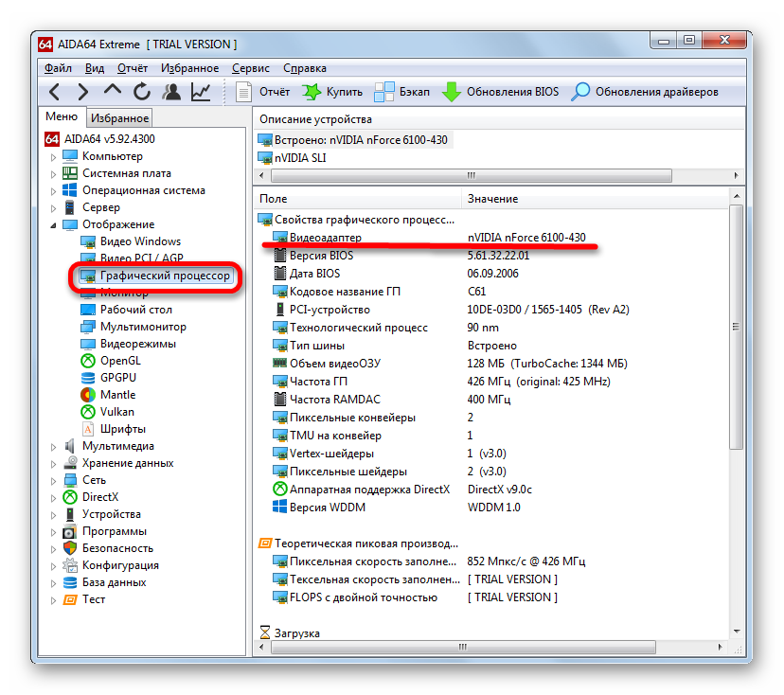Click the Back navigation arrow in toolbar
Viewport: 784px width, 695px height.
(55, 92)
